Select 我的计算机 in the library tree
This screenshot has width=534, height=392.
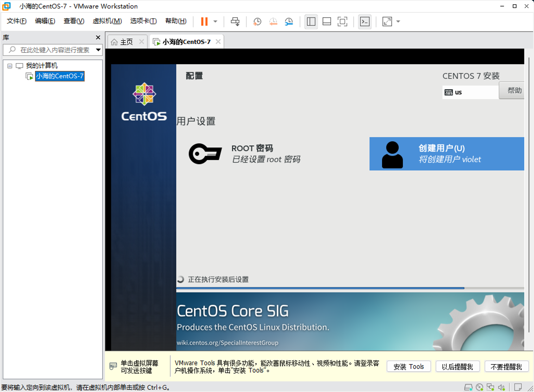click(x=42, y=66)
